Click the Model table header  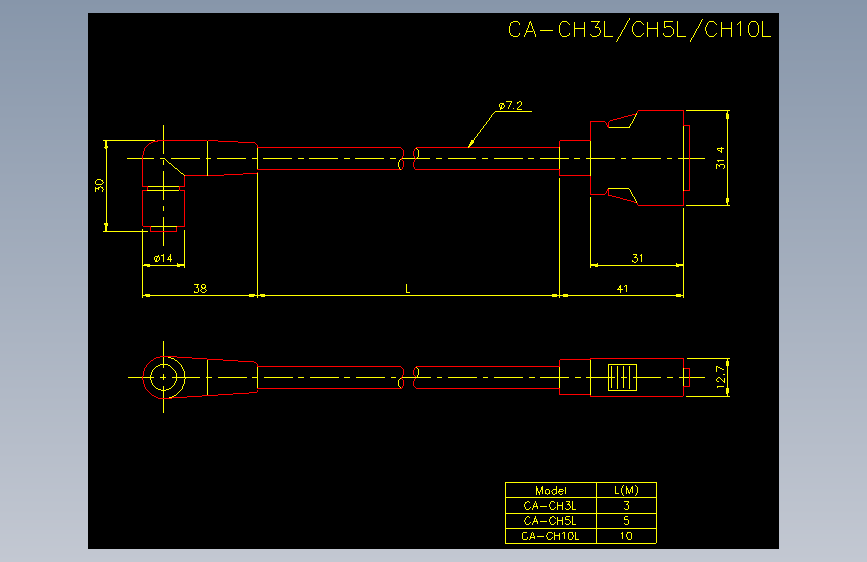(551, 490)
